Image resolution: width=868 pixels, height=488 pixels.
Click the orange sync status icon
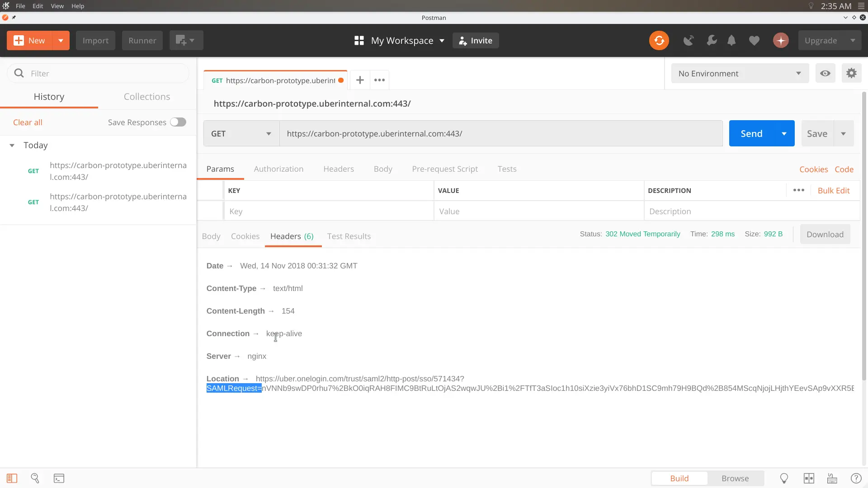[659, 41]
